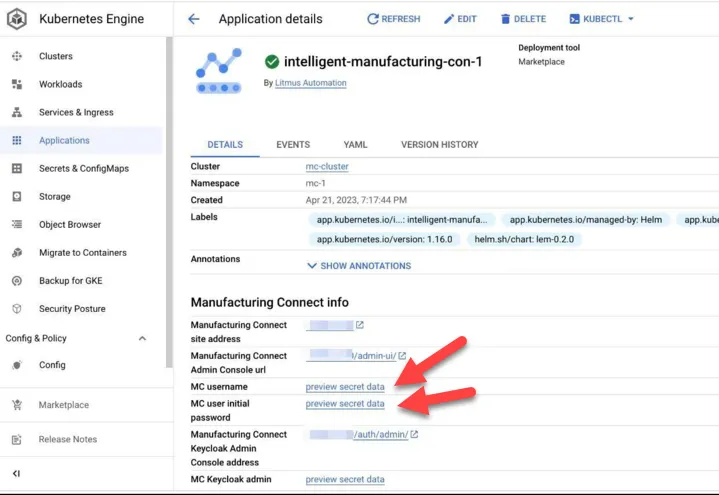The height and width of the screenshot is (495, 719).
Task: Click the Secrets & ConfigMaps icon
Action: click(x=17, y=168)
